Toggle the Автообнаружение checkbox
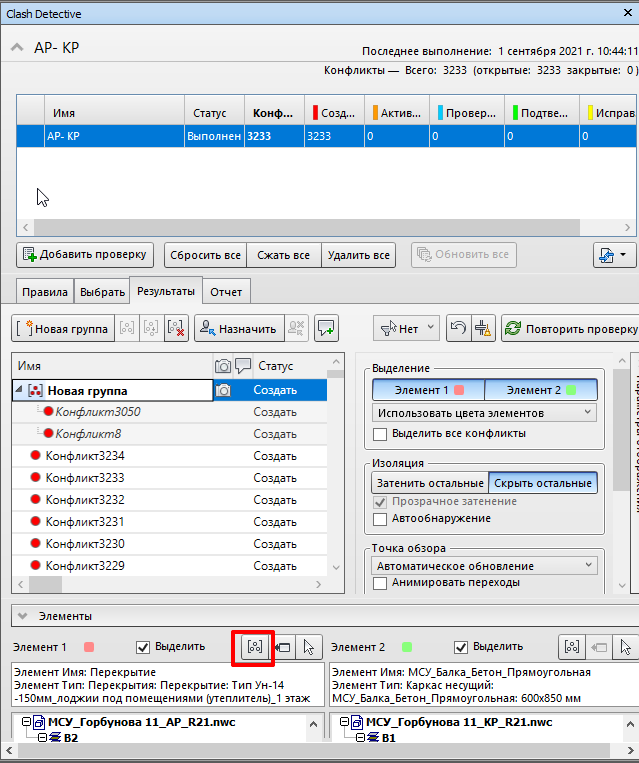639x763 pixels. point(380,518)
